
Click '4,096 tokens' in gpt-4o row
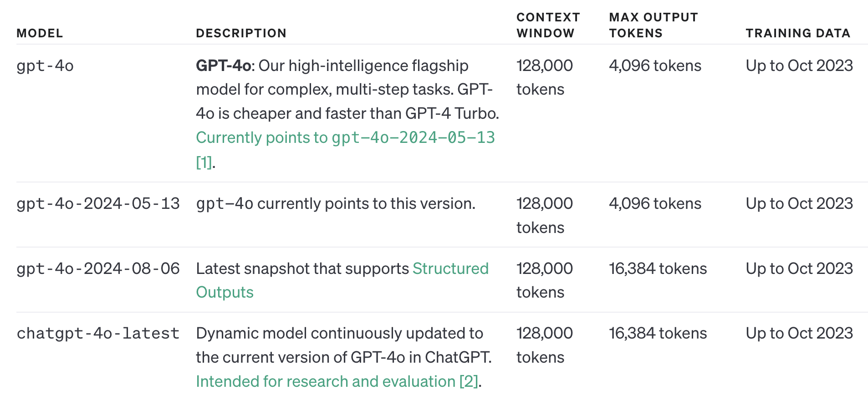[655, 66]
